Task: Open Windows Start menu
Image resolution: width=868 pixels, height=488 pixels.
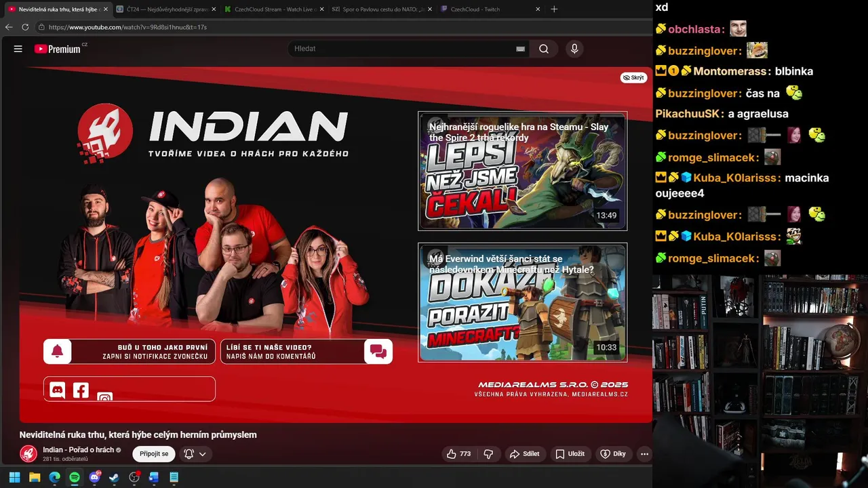Action: (14, 477)
